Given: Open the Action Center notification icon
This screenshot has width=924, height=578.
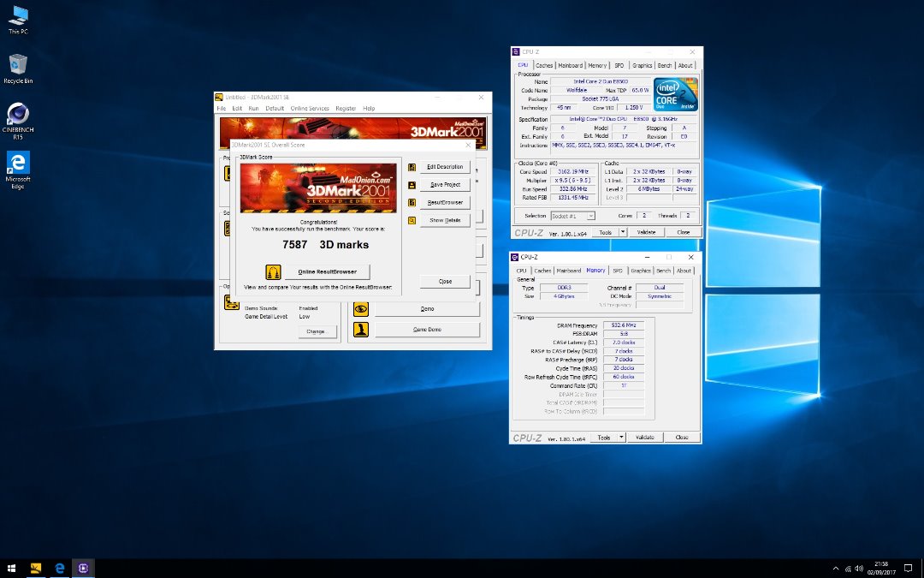Looking at the screenshot, I should point(908,569).
